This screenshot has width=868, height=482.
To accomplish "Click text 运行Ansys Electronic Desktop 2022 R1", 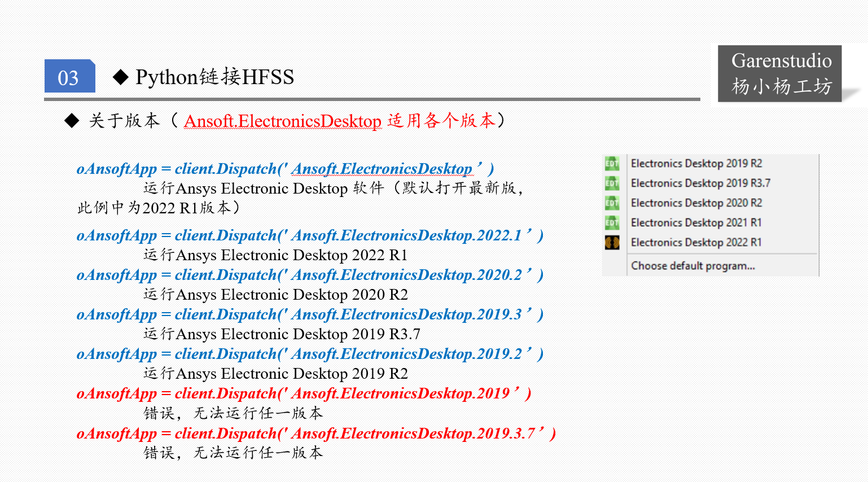I will pos(275,255).
